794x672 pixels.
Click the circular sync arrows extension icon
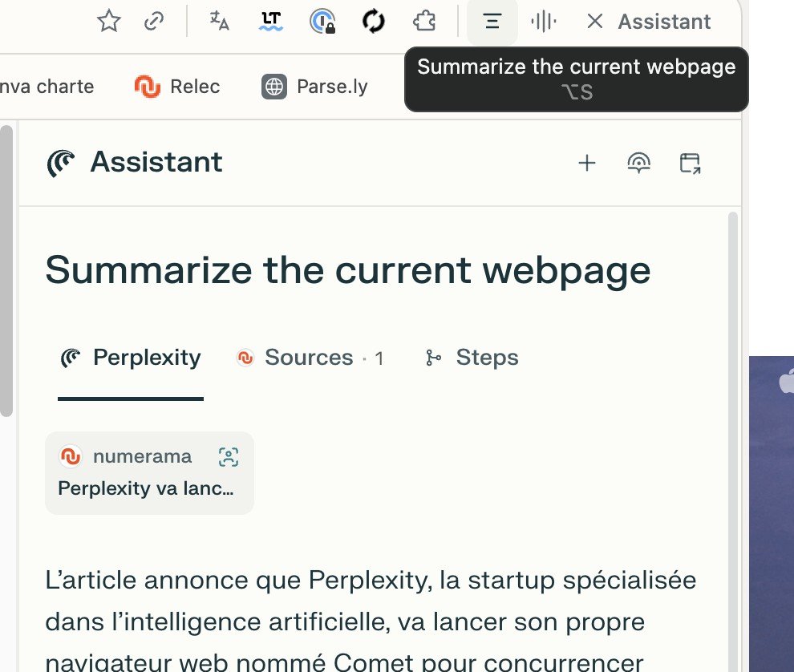(374, 22)
